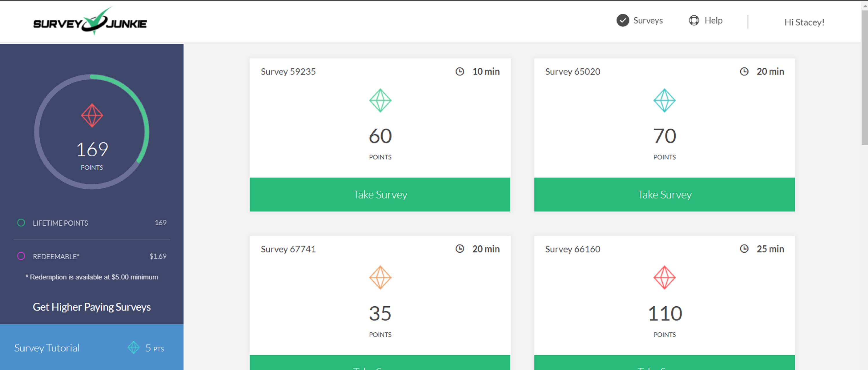Image resolution: width=868 pixels, height=370 pixels.
Task: Take Survey 59235
Action: pyautogui.click(x=380, y=194)
